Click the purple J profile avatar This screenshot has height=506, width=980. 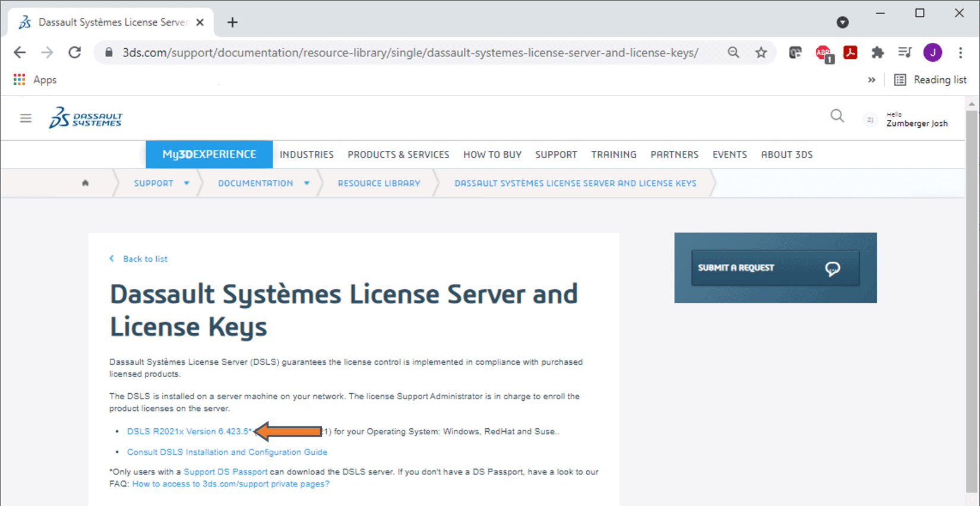coord(932,52)
